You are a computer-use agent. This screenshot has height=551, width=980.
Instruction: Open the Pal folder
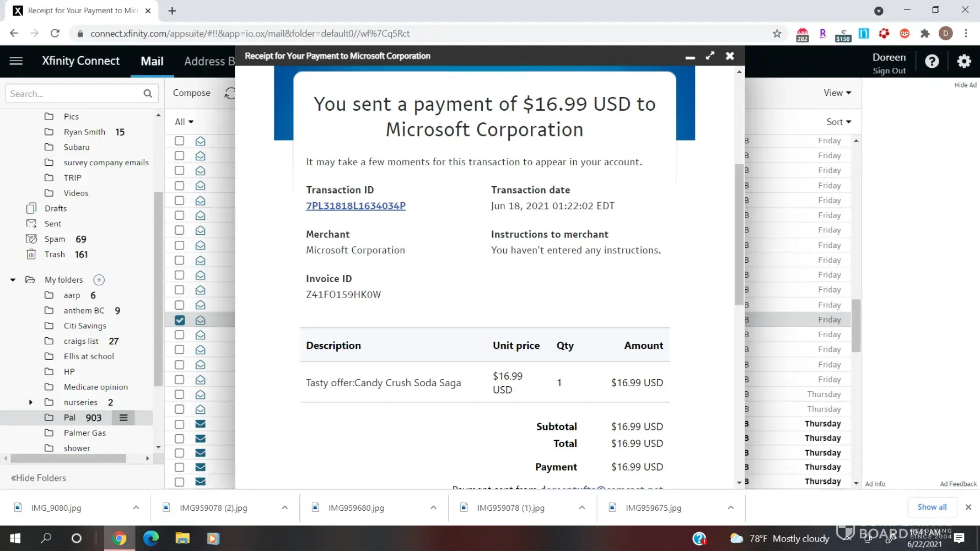[x=69, y=418]
